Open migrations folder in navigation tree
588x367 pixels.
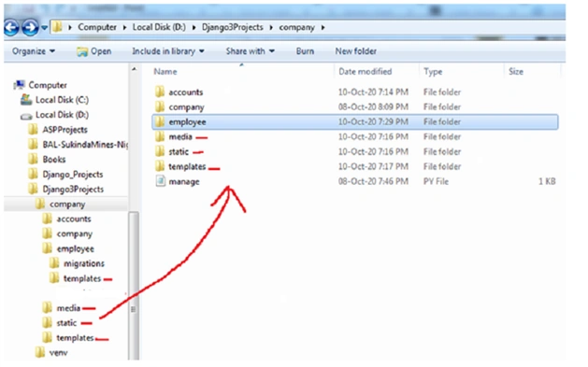click(84, 263)
